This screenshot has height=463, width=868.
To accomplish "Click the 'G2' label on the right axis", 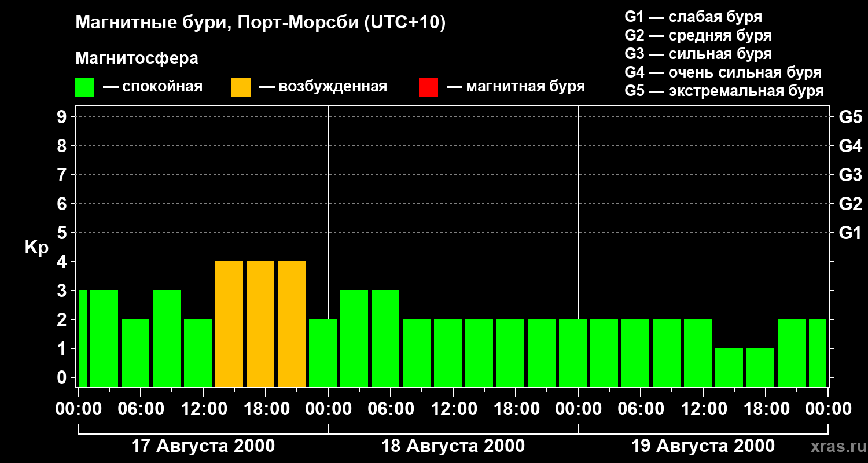I will click(850, 204).
